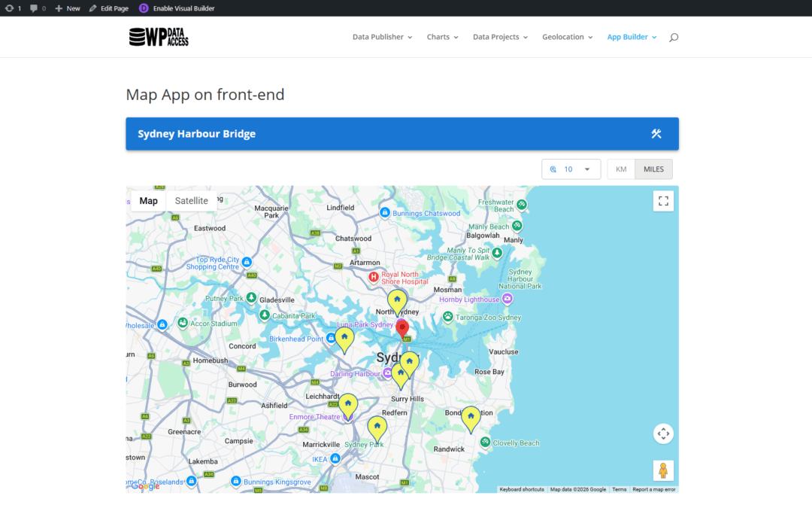The image size is (812, 508).
Task: Expand Data Publisher menu
Action: [382, 37]
